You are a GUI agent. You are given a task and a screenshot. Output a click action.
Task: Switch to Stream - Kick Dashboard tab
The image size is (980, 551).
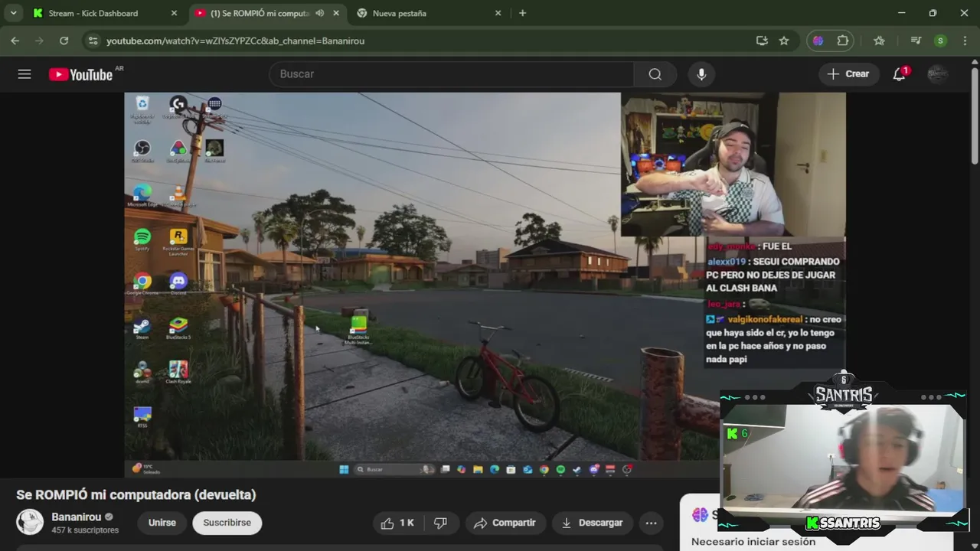pos(104,13)
